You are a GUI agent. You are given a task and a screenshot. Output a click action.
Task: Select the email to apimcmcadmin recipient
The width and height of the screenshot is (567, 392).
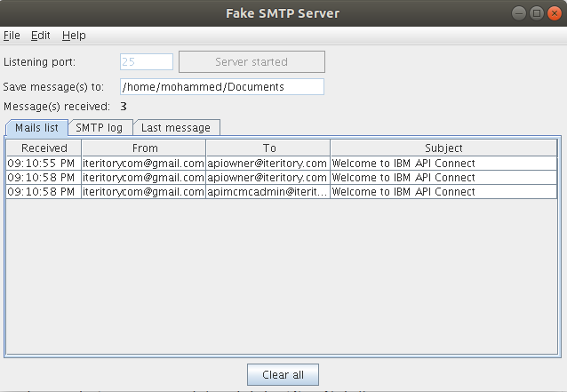click(x=268, y=192)
